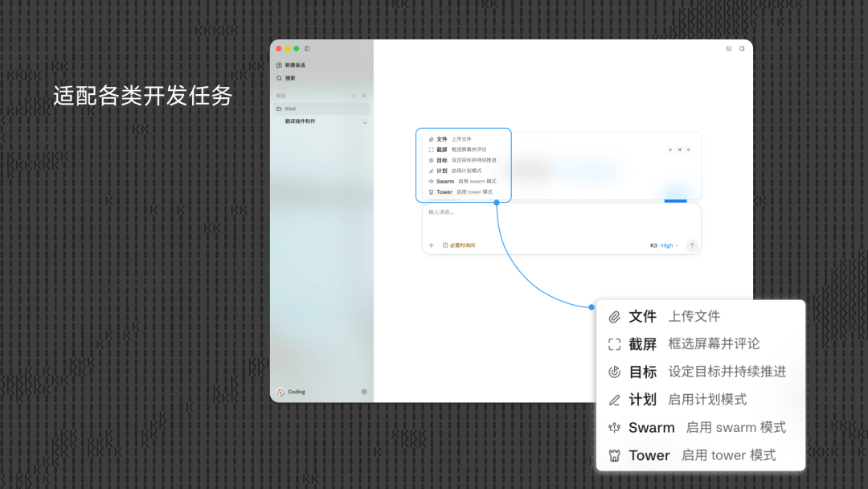Open the Coding profile at sidebar bottom
Screen dimensions: 868x489
click(291, 392)
